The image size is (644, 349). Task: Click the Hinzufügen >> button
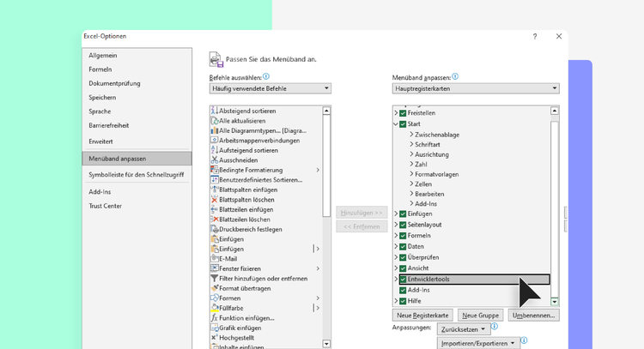click(361, 213)
